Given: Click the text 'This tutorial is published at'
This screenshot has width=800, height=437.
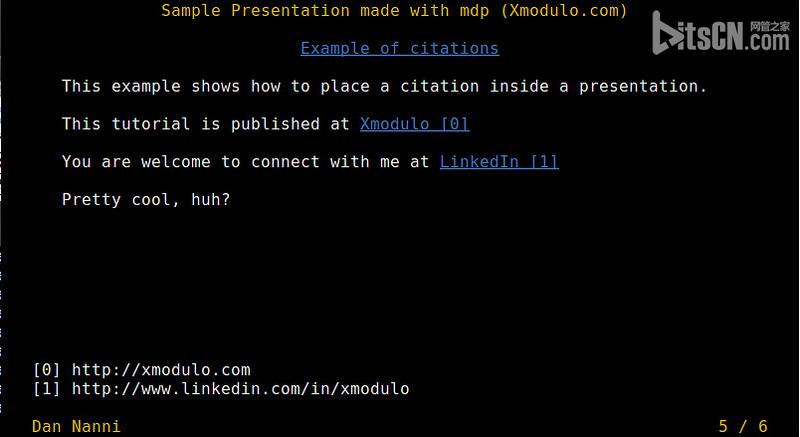Looking at the screenshot, I should 206,124.
